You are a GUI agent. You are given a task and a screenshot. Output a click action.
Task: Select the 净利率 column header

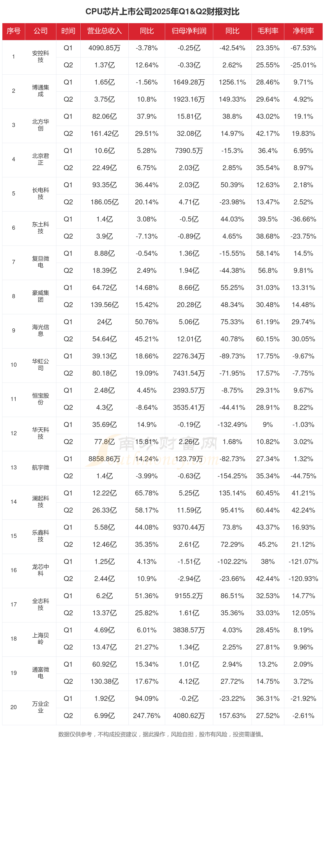click(x=303, y=31)
